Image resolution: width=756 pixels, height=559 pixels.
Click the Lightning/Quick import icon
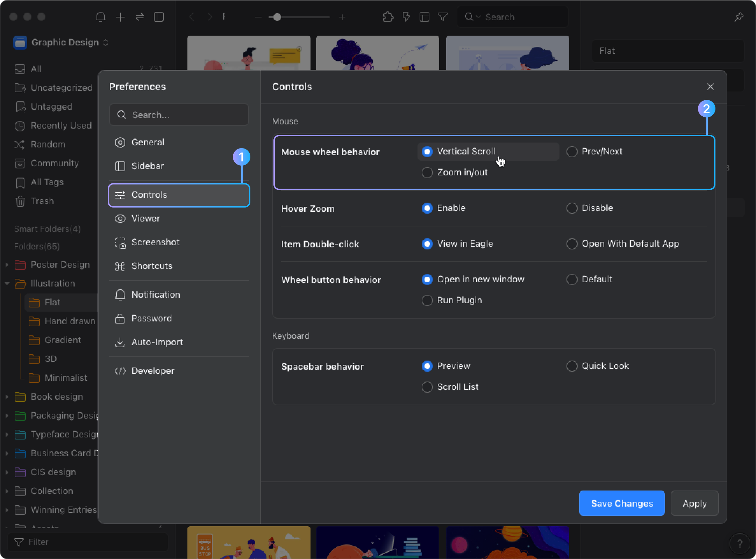(x=406, y=16)
